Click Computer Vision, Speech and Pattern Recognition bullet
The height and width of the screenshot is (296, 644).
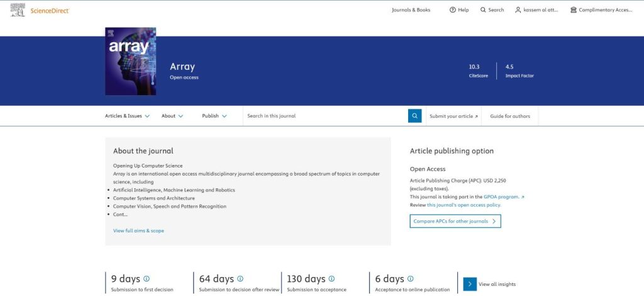170,207
